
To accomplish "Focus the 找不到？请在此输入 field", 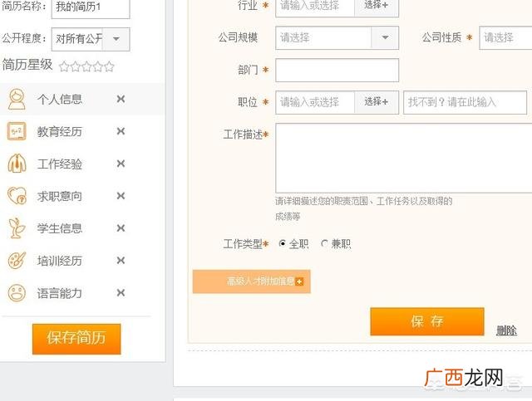I will click(465, 102).
